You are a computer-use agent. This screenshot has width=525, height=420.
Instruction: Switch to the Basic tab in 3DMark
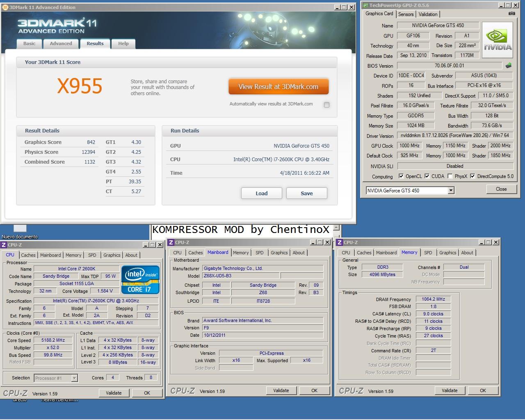(29, 43)
